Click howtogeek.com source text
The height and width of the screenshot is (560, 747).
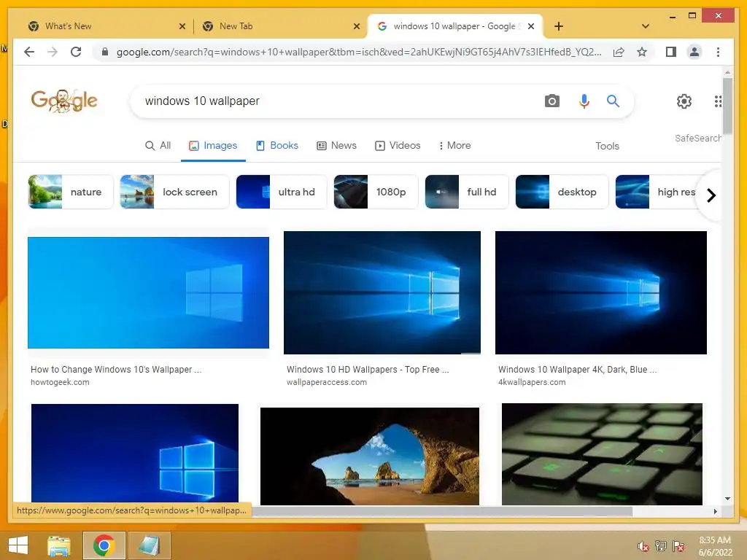[x=60, y=382]
